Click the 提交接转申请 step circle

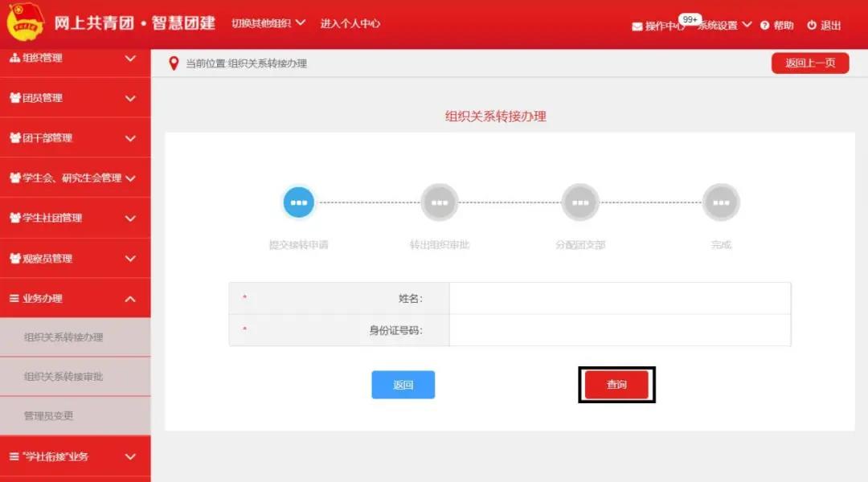[x=299, y=202]
